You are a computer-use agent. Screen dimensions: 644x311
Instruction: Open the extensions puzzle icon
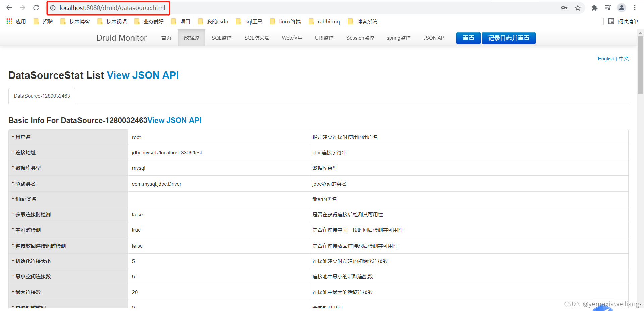(x=594, y=8)
